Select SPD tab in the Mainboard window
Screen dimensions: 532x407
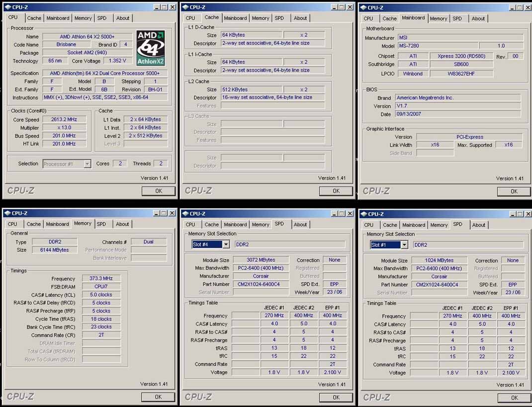click(457, 18)
